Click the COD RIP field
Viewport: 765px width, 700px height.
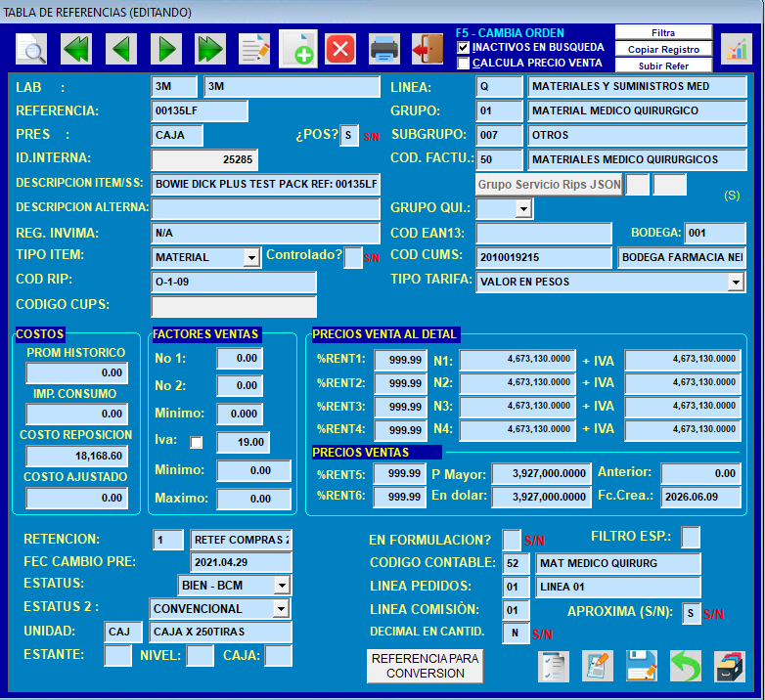tap(234, 282)
